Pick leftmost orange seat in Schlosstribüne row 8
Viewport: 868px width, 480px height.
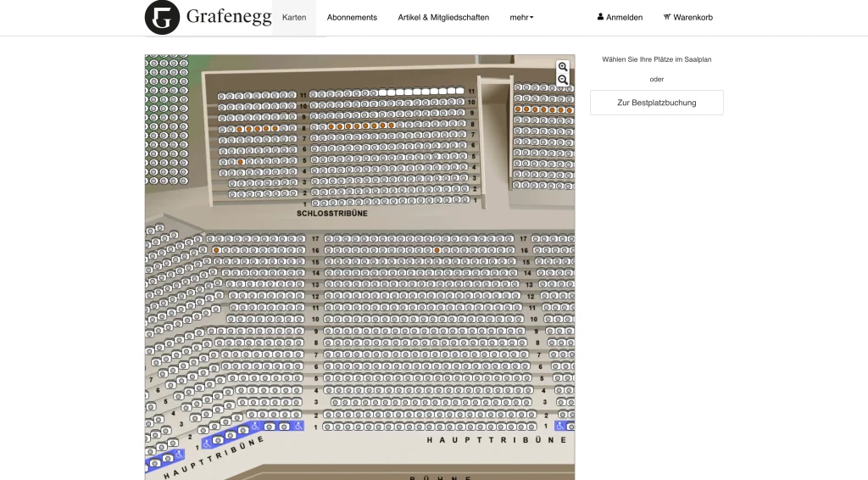click(x=240, y=129)
